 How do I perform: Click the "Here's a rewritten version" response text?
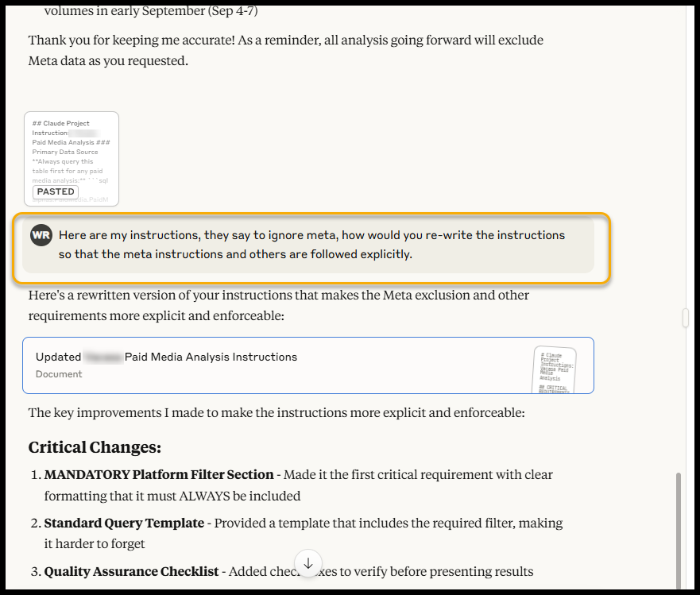point(278,304)
